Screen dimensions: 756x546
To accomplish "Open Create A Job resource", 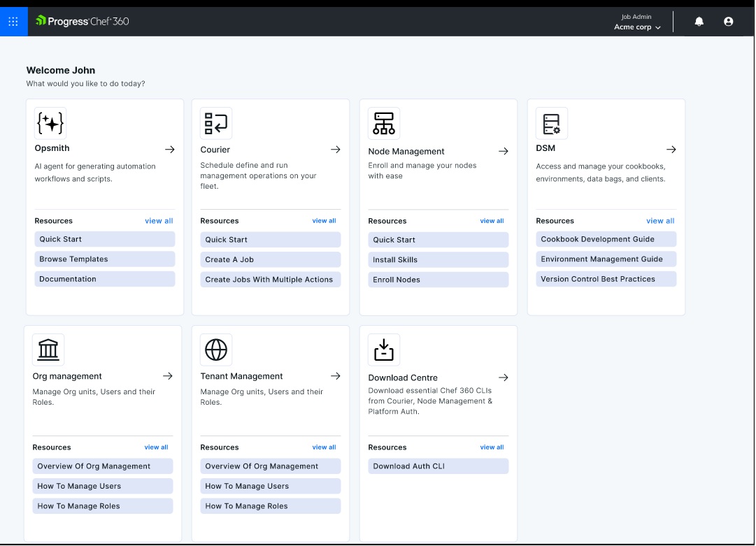I will pos(271,259).
